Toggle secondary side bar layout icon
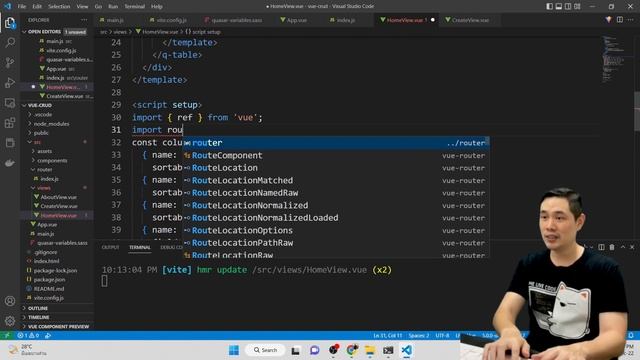 [x=568, y=6]
